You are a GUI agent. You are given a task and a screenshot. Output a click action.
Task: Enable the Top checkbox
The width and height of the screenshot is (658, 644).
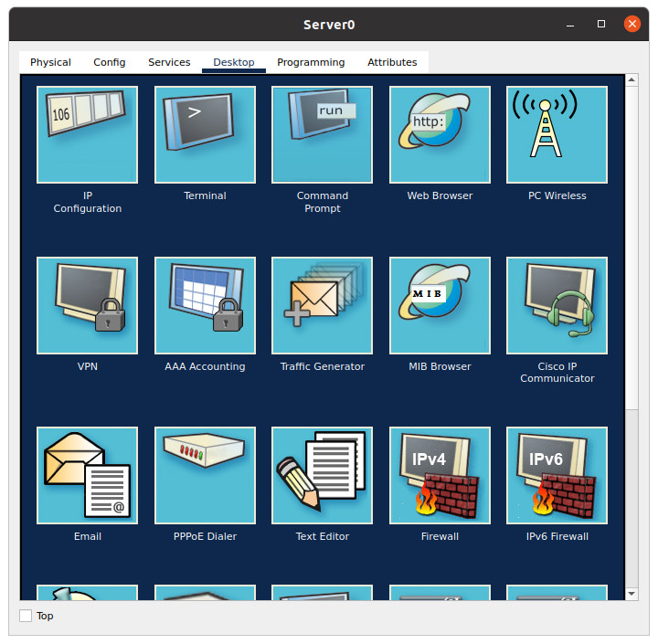(26, 616)
